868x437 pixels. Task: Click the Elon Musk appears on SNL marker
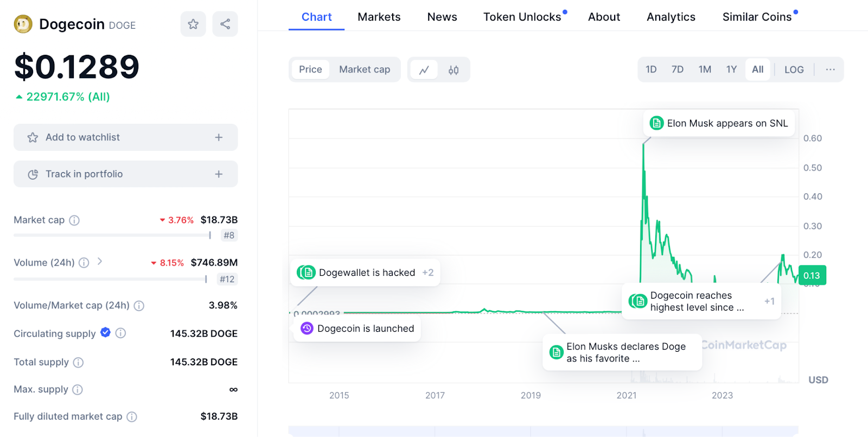tap(719, 123)
